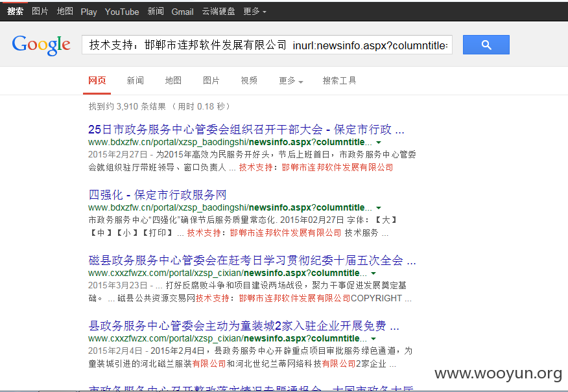Open 新闻 in the top black bar
Image resolution: width=568 pixels, height=392 pixels.
[x=156, y=11]
